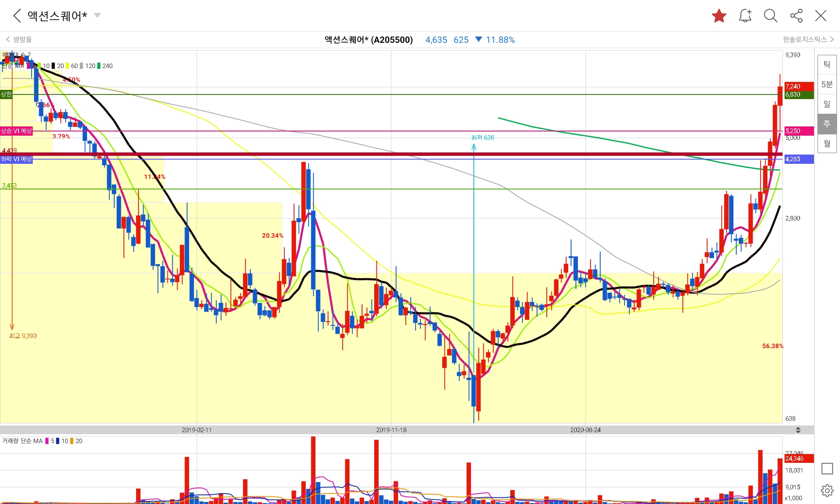Viewport: 840px width, 504px height.
Task: Close the chart with X icon
Action: (821, 16)
